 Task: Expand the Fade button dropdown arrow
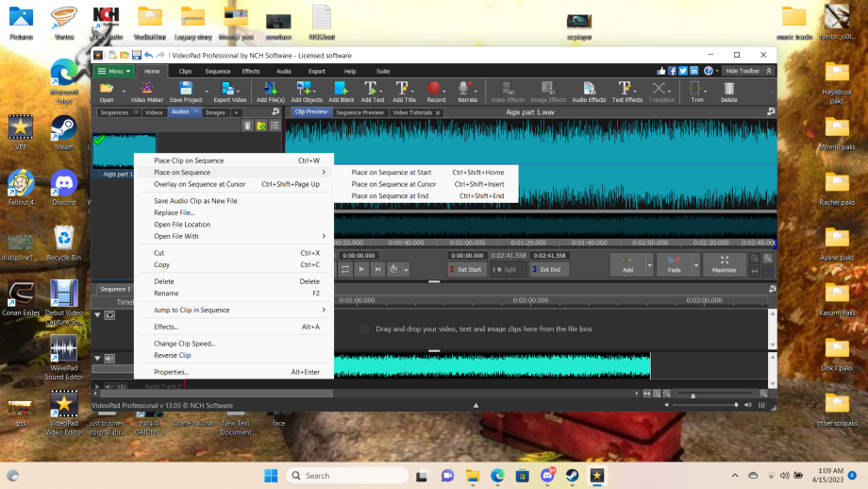pyautogui.click(x=696, y=265)
